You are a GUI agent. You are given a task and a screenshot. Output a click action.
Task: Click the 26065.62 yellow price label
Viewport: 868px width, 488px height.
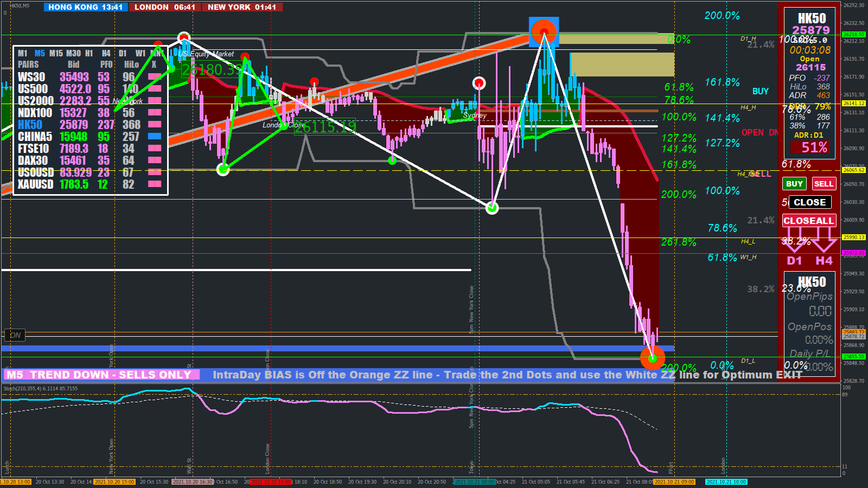(854, 170)
